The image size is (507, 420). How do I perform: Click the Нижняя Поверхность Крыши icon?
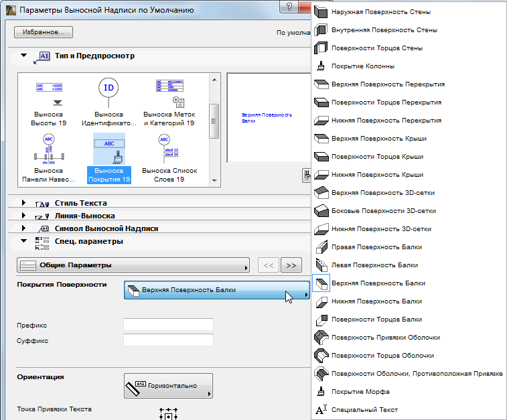(321, 175)
